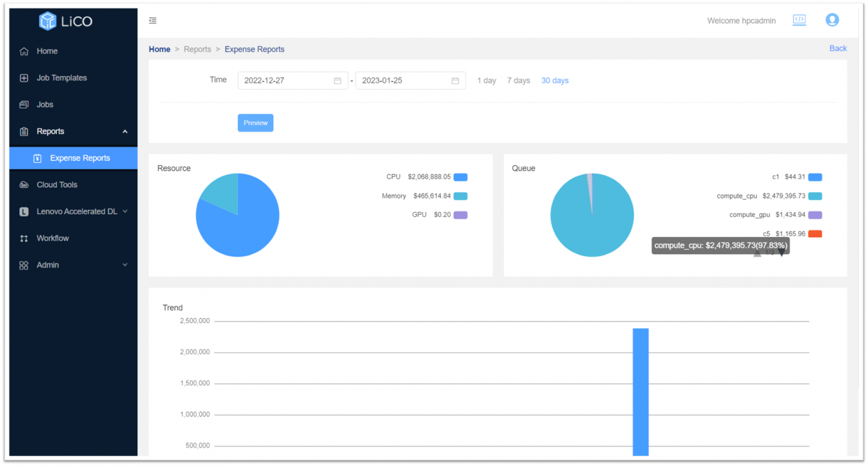Expand the Admin menu section
Viewport: 868px width, 466px height.
coord(125,265)
